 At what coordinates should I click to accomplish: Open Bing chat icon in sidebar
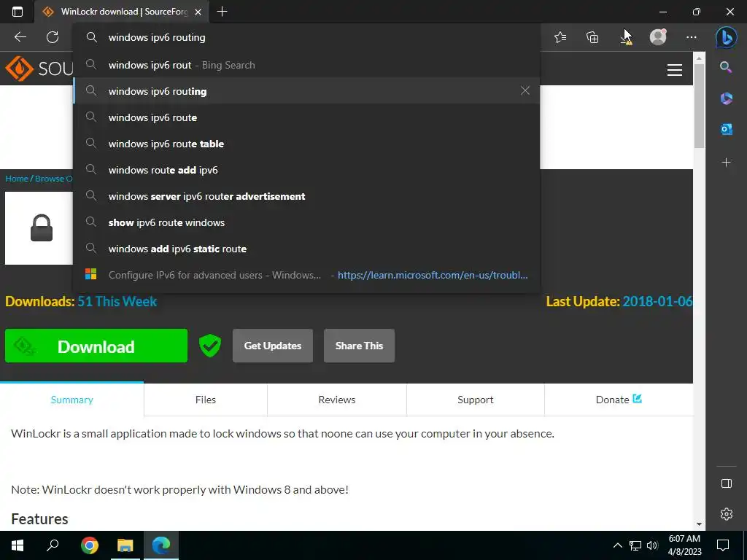pos(726,37)
